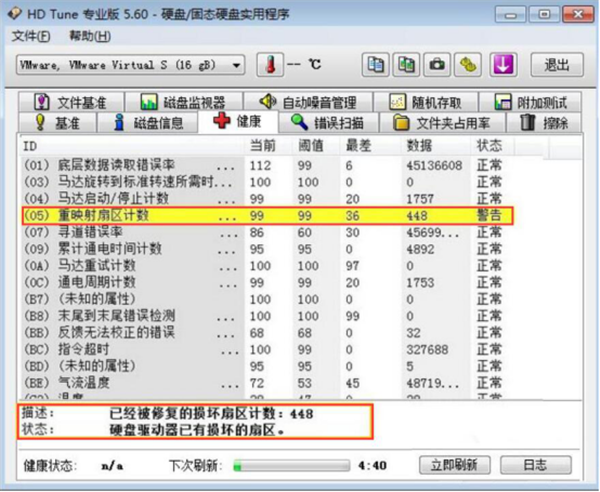Switch to the 擦除 erase tab

[544, 123]
